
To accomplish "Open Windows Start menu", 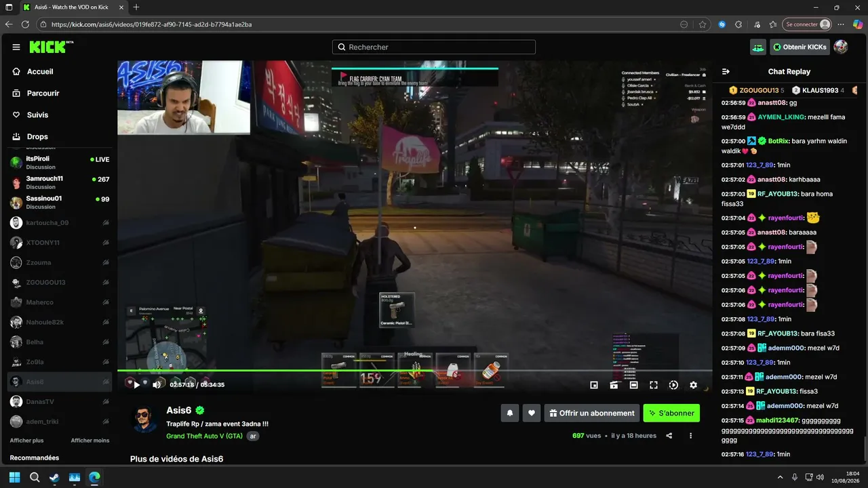I will 14,477.
